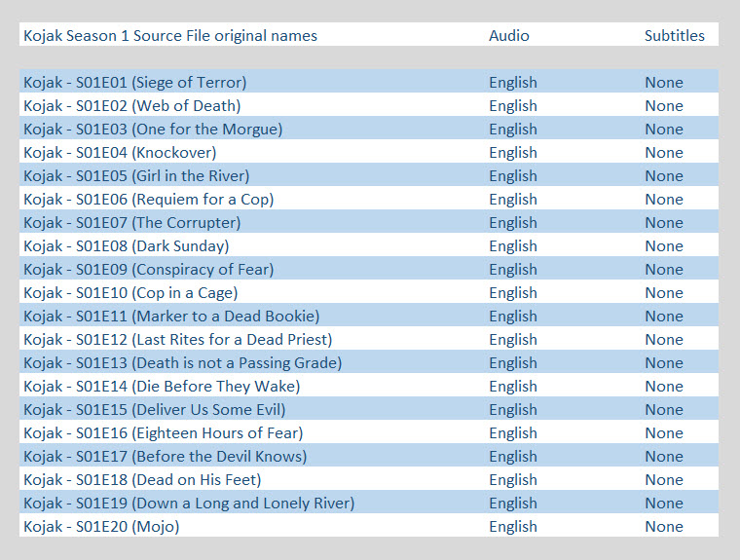Viewport: 740px width, 560px height.
Task: Click the "Audio" column header
Action: (x=508, y=35)
